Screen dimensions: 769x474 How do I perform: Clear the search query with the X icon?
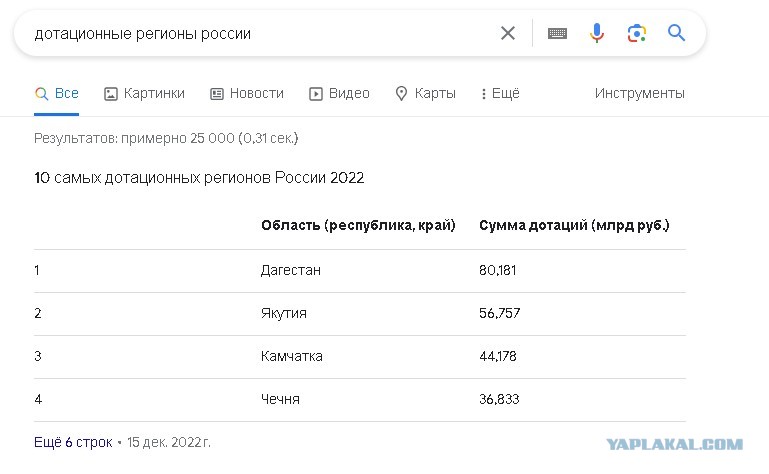(x=508, y=33)
